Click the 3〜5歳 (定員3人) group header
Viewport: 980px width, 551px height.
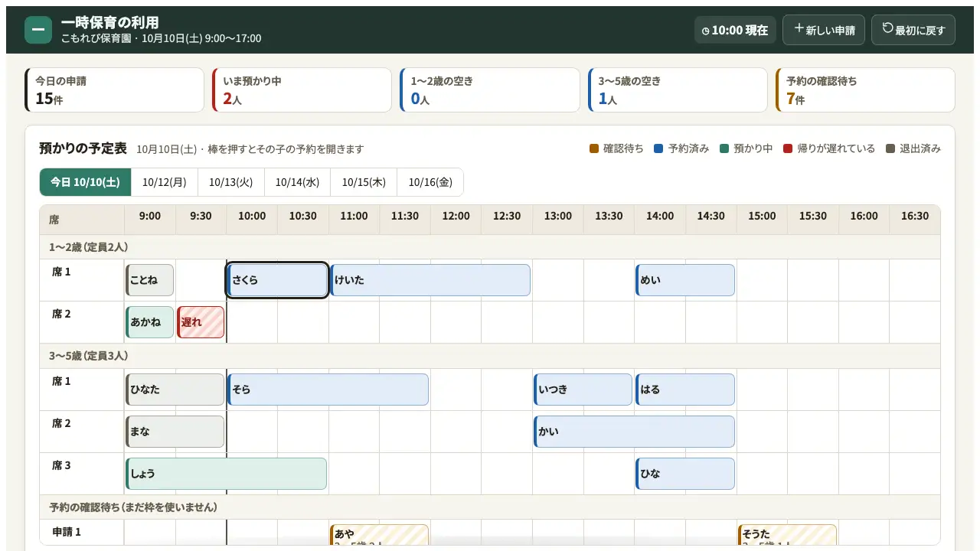coord(490,356)
